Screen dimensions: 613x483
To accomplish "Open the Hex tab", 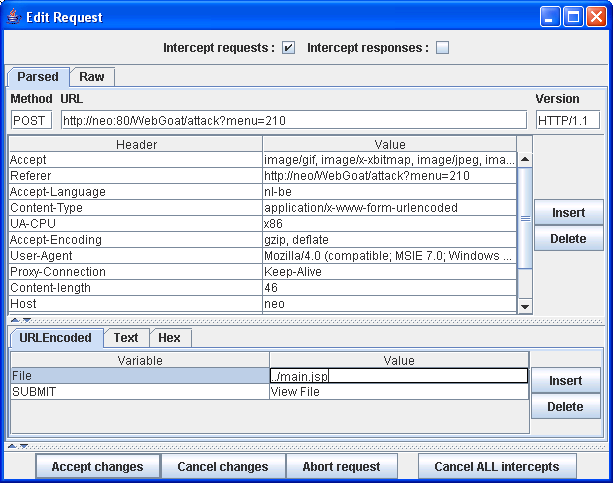I will click(x=169, y=338).
